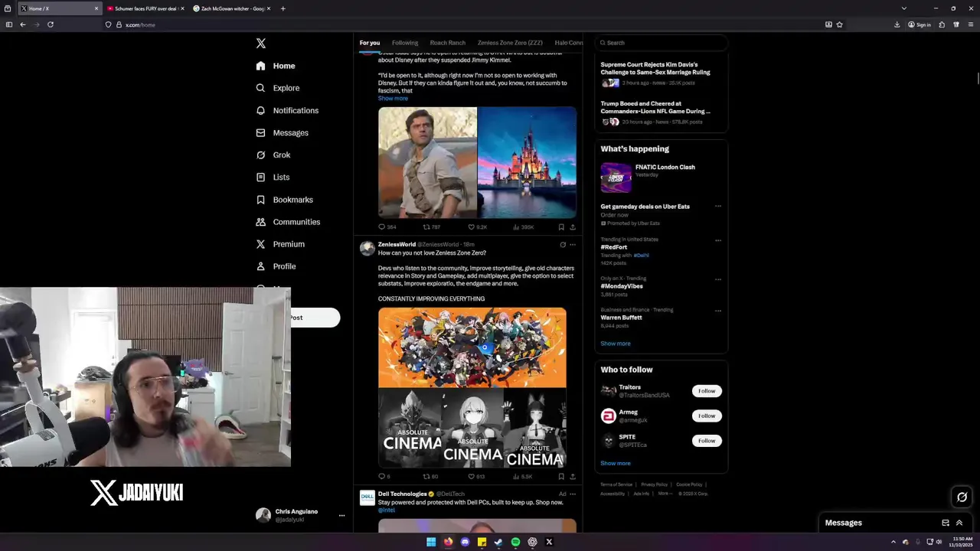Image resolution: width=980 pixels, height=551 pixels.
Task: Open the #Delhi trending link
Action: tap(641, 255)
